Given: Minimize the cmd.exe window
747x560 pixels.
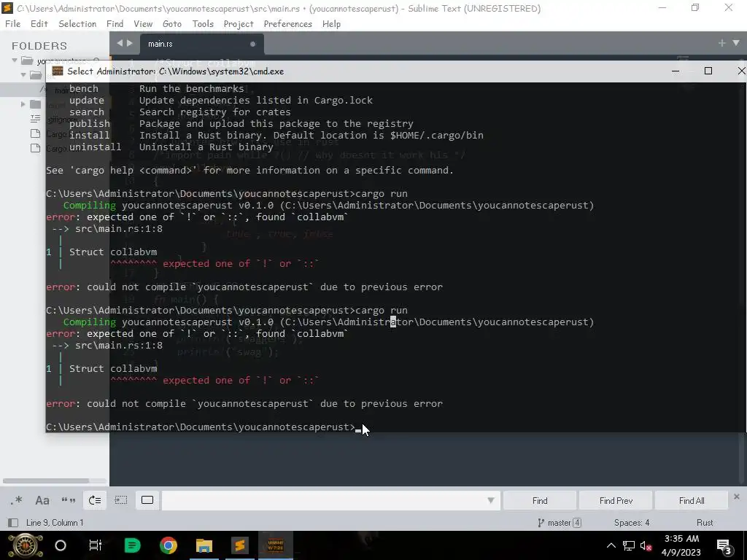Looking at the screenshot, I should [675, 71].
